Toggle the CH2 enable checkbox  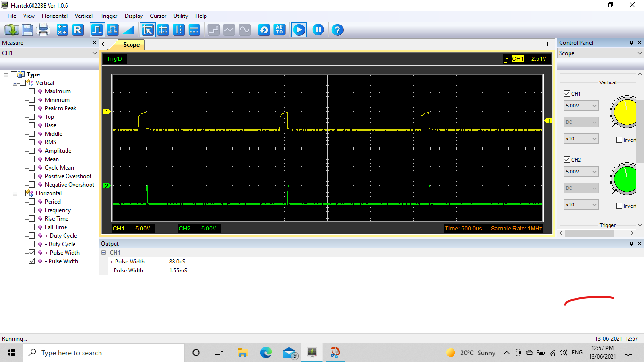[567, 160]
